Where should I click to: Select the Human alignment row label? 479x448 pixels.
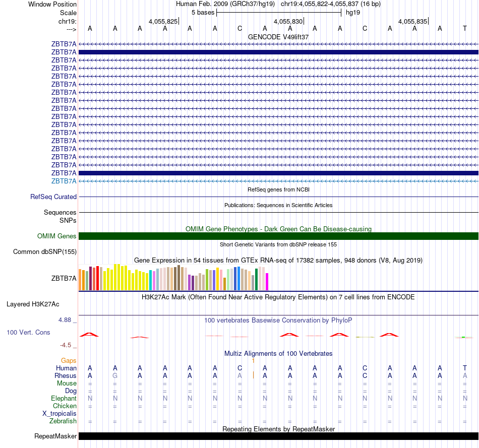pyautogui.click(x=66, y=368)
